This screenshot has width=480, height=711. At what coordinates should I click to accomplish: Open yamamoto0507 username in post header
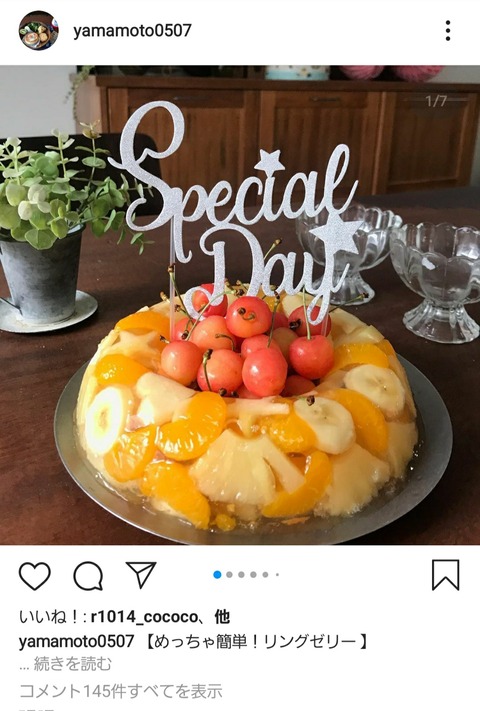tap(132, 30)
